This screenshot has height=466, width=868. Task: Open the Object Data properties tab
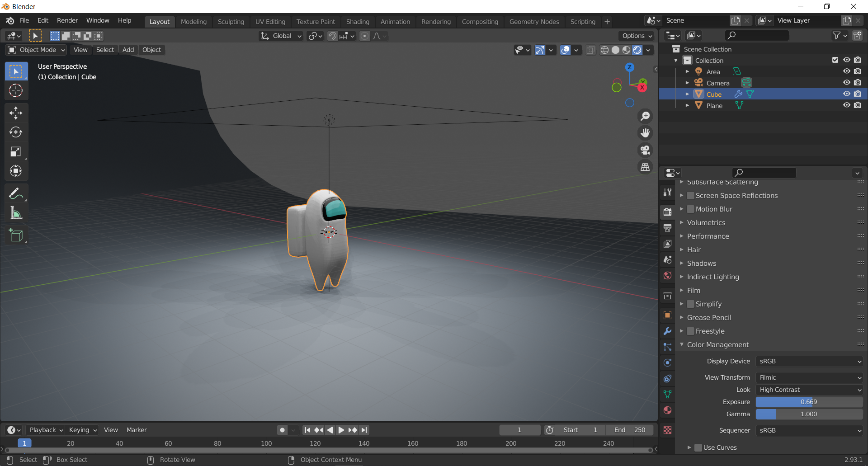(667, 394)
